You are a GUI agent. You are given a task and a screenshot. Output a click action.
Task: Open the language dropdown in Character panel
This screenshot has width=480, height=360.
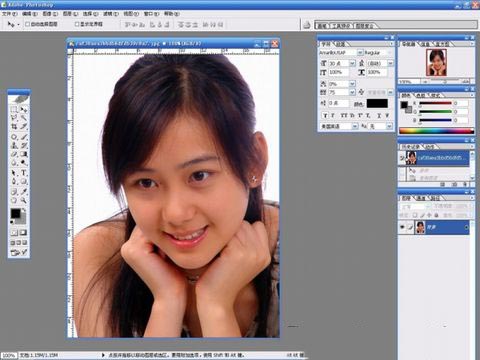tap(355, 126)
